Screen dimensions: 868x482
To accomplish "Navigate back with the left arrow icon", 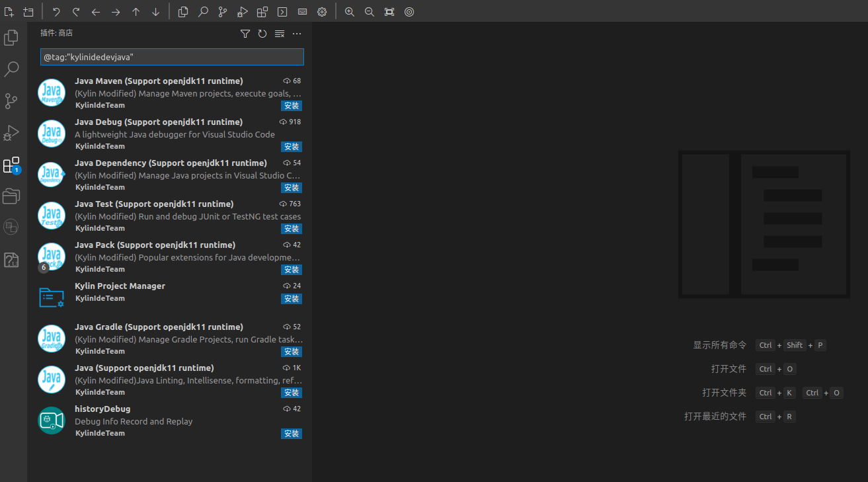I will (96, 12).
